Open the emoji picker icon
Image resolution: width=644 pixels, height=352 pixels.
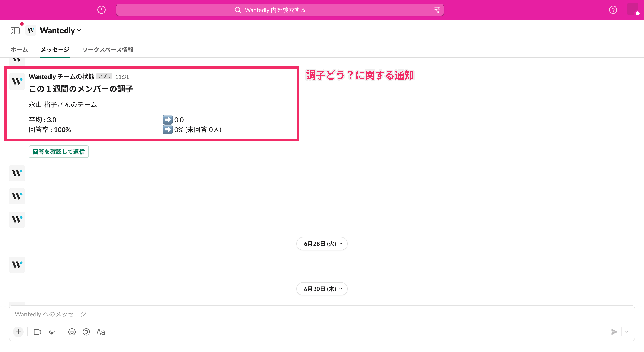(x=72, y=332)
